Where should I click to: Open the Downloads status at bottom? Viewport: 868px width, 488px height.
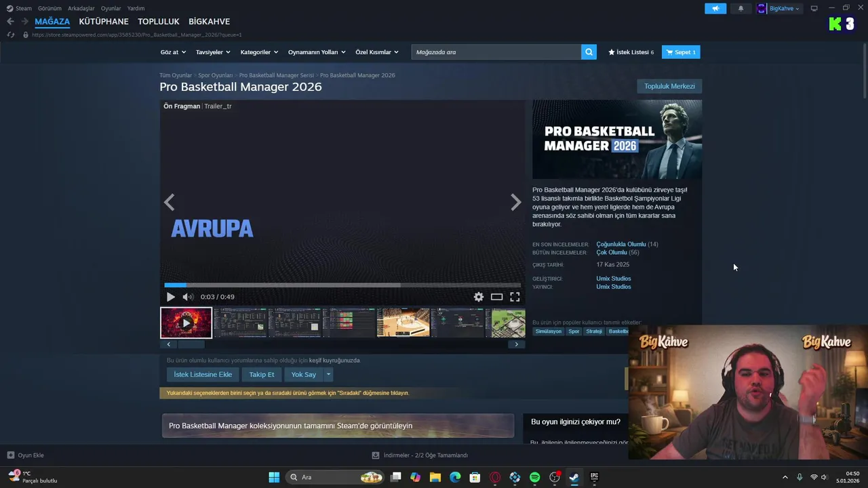pyautogui.click(x=420, y=455)
